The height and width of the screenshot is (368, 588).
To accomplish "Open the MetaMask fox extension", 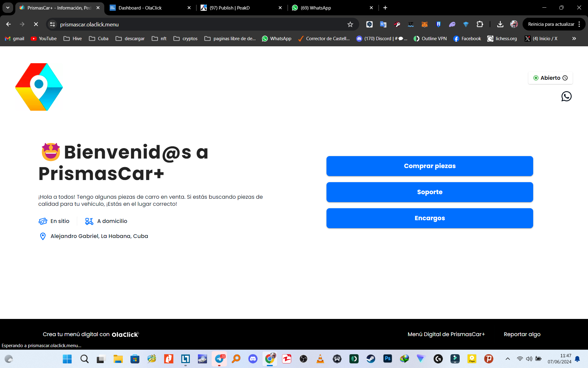I will click(424, 24).
